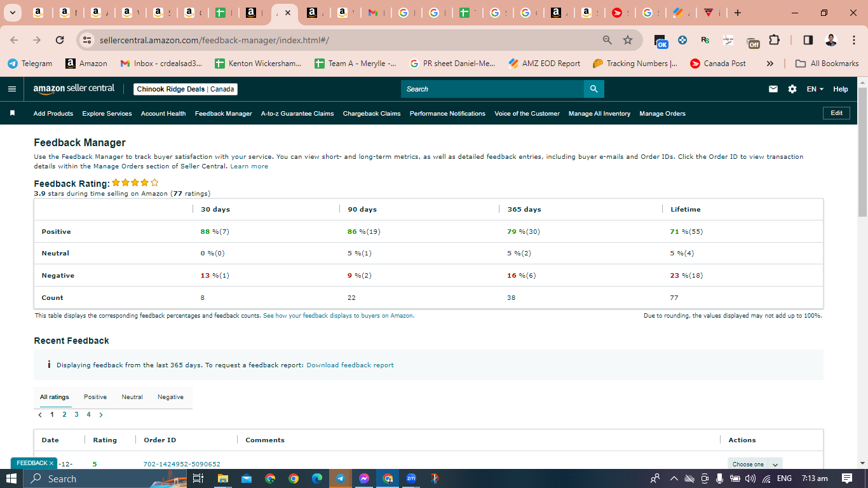This screenshot has height=488, width=868.
Task: Open the seller messages envelope icon
Action: click(773, 89)
